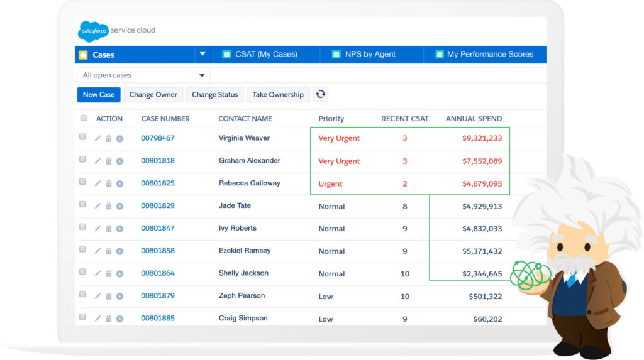
Task: Open the Cases tab dropdown arrow
Action: coord(203,54)
